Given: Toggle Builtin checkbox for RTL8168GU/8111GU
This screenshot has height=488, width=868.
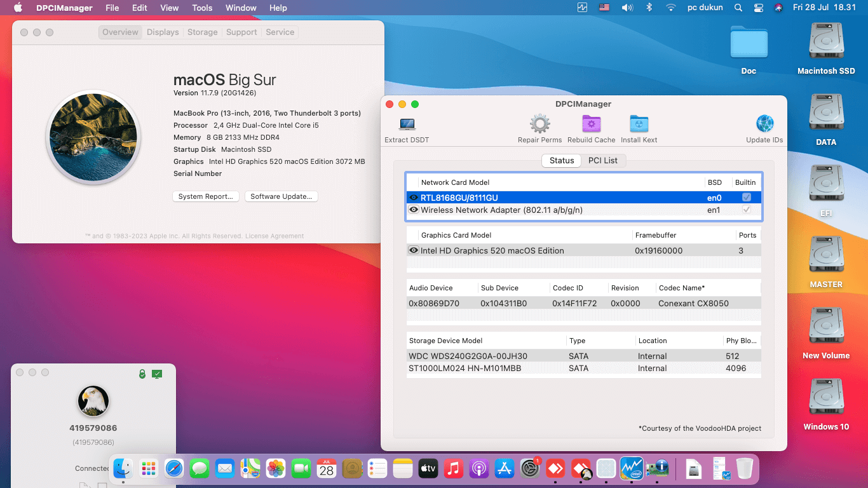Looking at the screenshot, I should coord(747,198).
